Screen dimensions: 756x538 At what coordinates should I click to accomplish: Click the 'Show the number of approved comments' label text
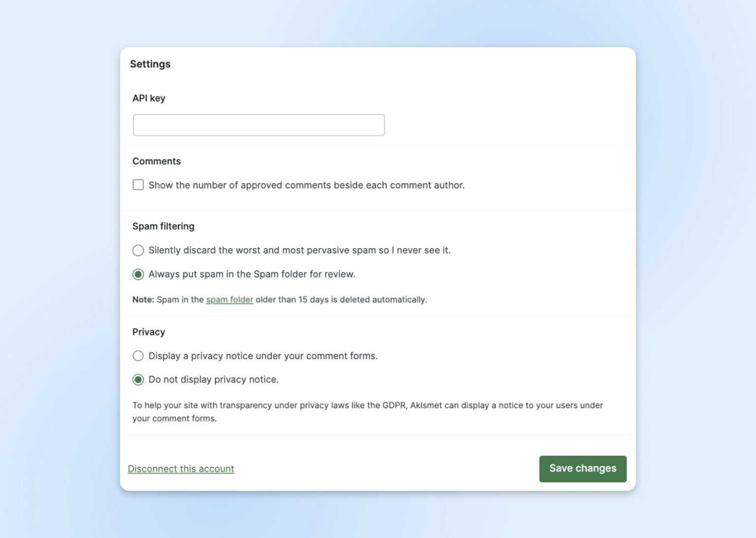[x=306, y=185]
